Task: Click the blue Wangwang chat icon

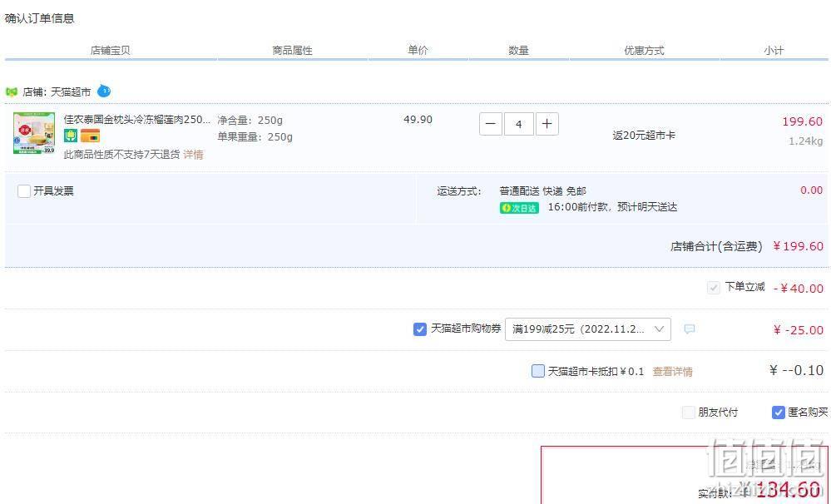Action: [104, 91]
